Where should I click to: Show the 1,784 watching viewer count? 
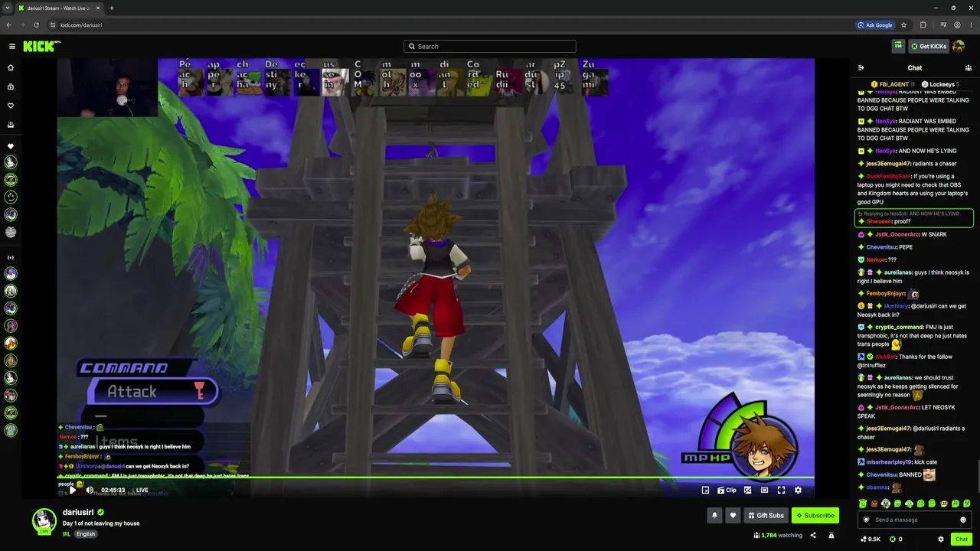[778, 536]
